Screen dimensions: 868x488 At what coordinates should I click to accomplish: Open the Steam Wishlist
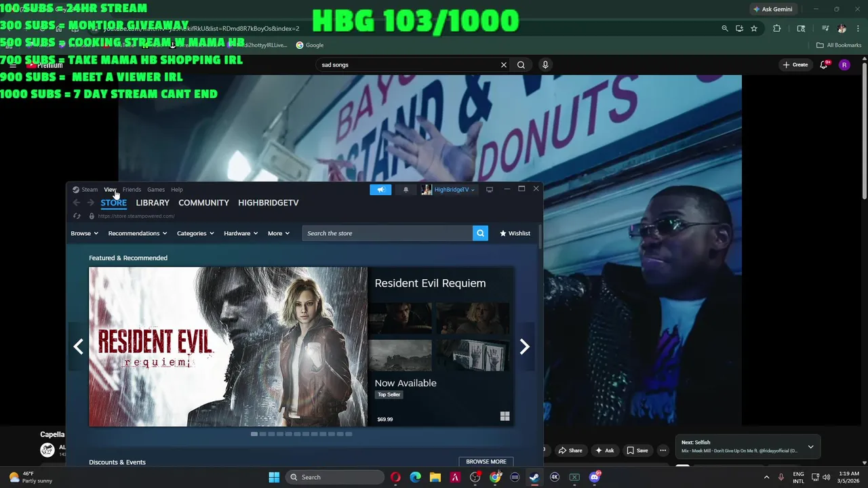515,233
